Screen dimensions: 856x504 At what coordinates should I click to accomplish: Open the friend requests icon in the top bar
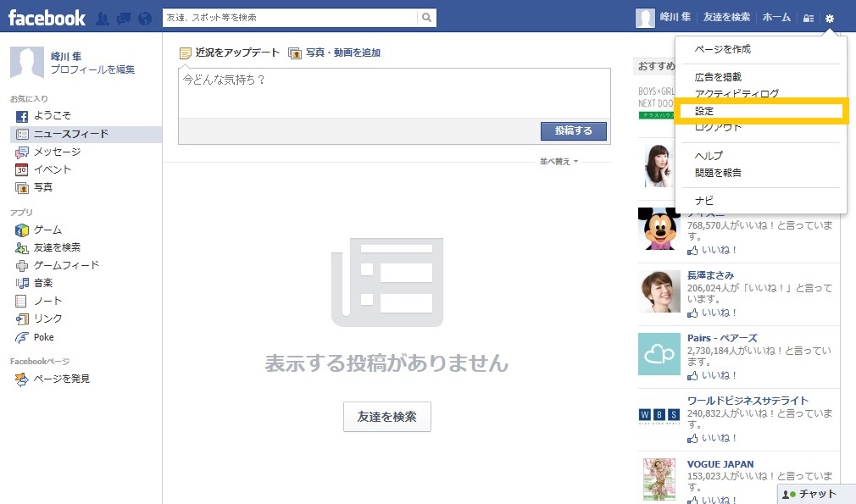102,19
